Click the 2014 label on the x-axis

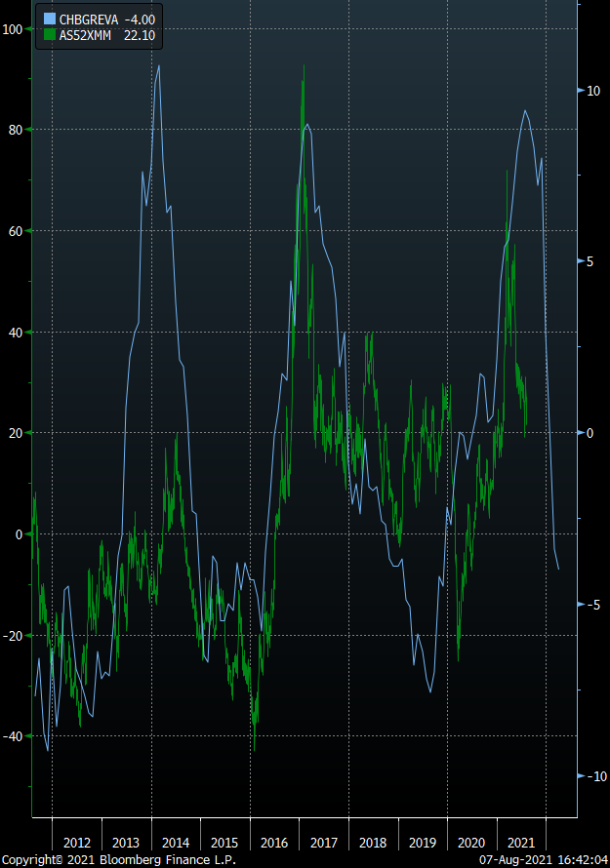176,843
